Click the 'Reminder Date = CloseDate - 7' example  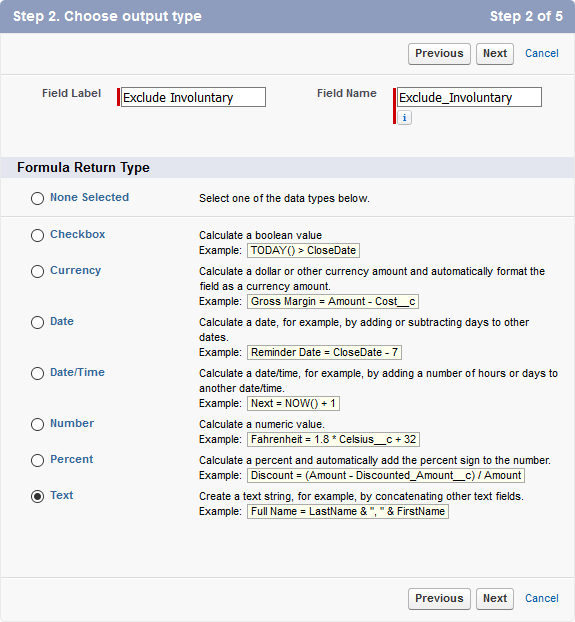tap(324, 353)
